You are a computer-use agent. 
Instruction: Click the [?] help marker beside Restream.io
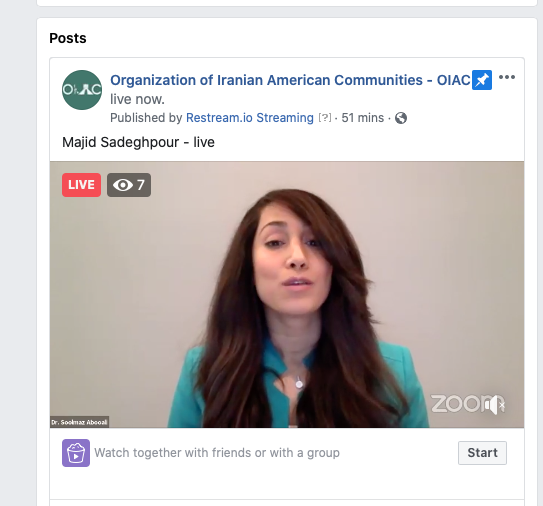(325, 118)
